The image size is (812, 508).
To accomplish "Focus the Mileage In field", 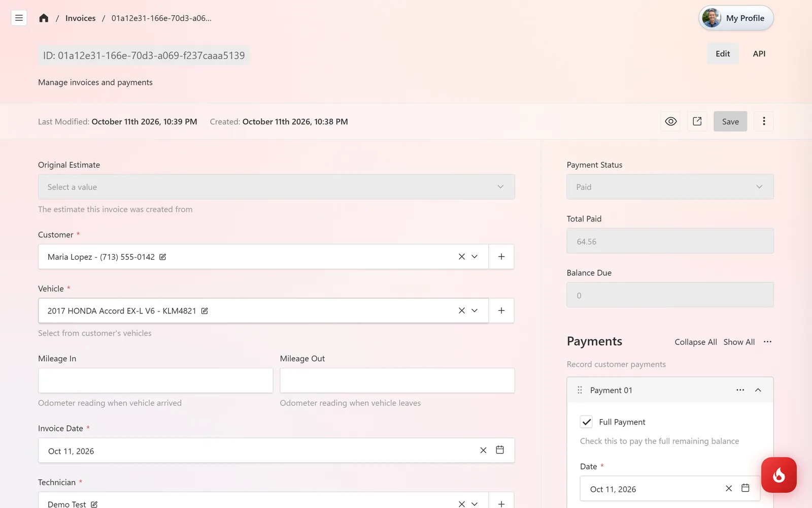I will pyautogui.click(x=155, y=380).
